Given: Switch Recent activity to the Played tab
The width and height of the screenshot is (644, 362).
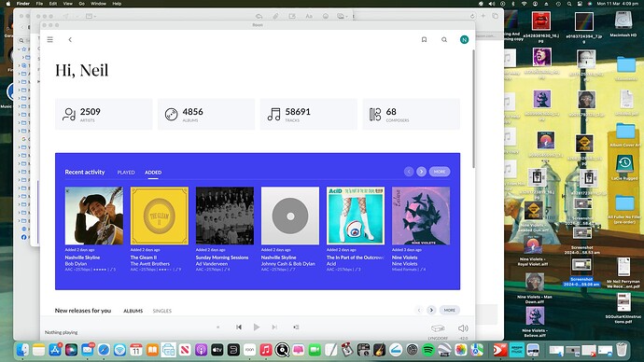Looking at the screenshot, I should pyautogui.click(x=126, y=173).
